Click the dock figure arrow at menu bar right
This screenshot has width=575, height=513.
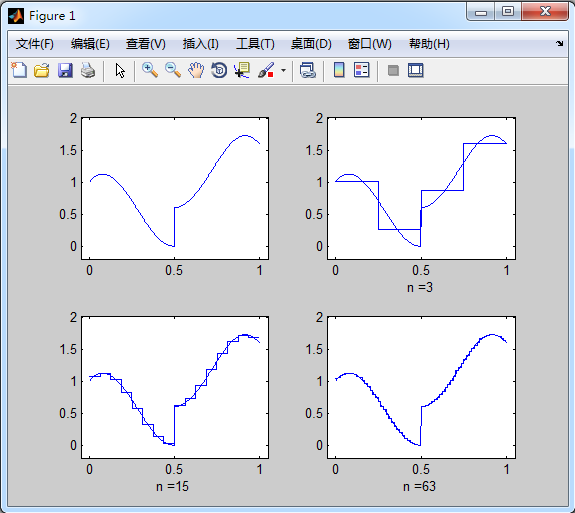tap(559, 44)
